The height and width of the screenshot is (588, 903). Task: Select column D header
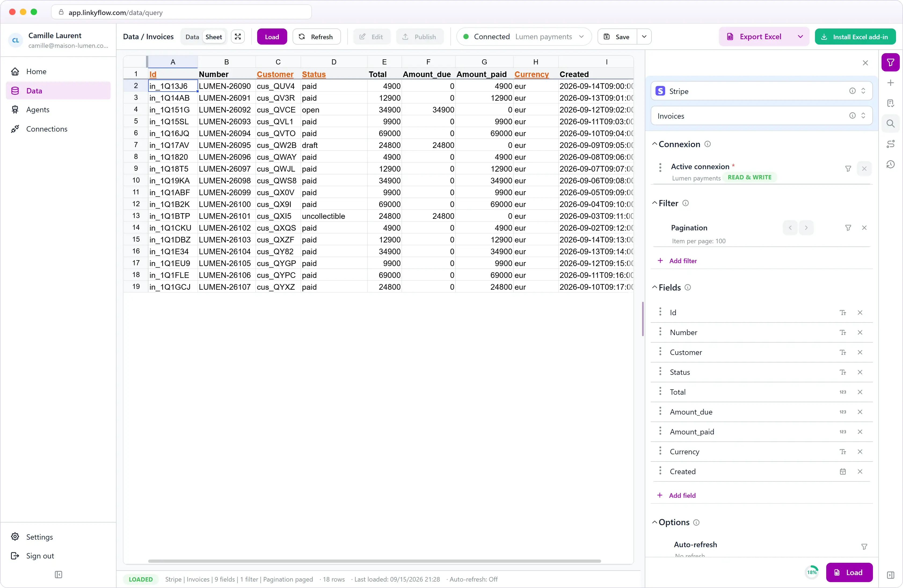333,62
